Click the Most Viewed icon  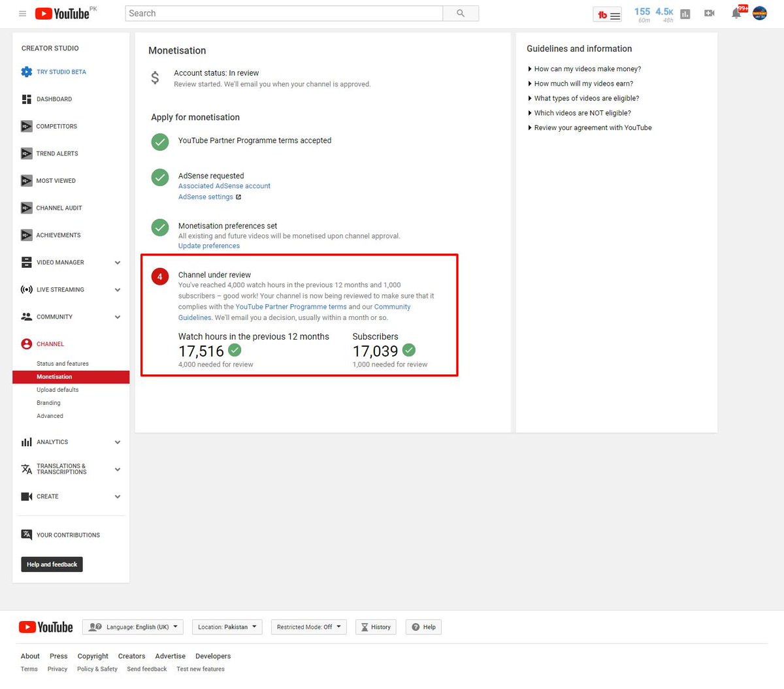(x=26, y=181)
